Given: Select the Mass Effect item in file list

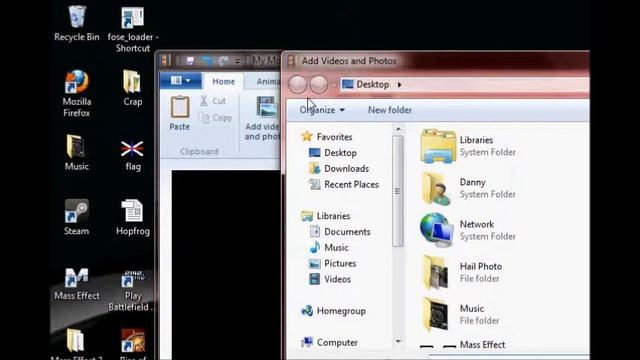Looking at the screenshot, I should [x=463, y=345].
